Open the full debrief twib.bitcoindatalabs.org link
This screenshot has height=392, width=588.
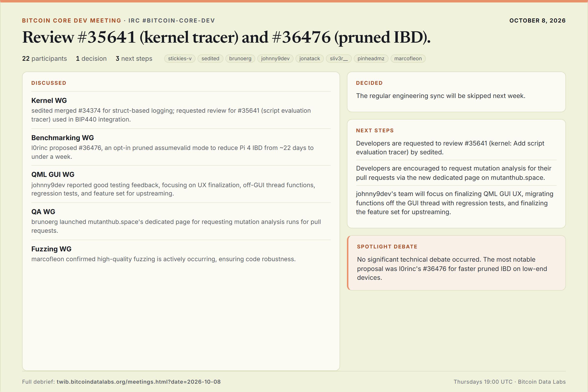click(138, 382)
